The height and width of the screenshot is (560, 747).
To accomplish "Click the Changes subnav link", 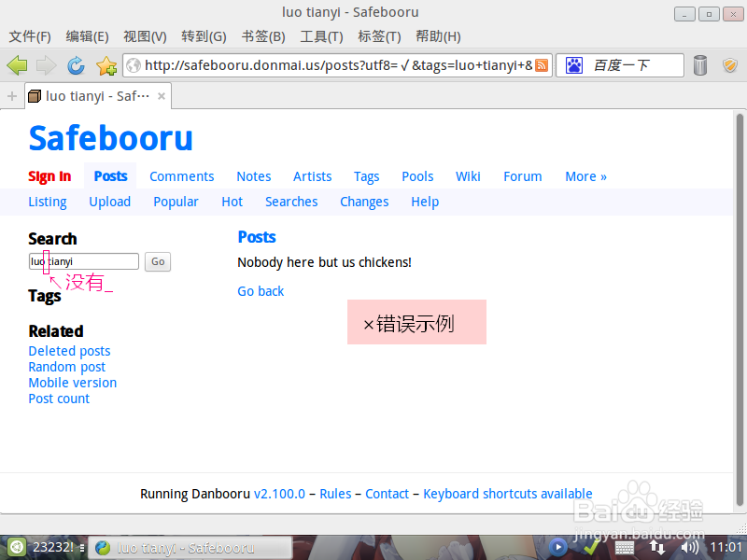I will 364,202.
